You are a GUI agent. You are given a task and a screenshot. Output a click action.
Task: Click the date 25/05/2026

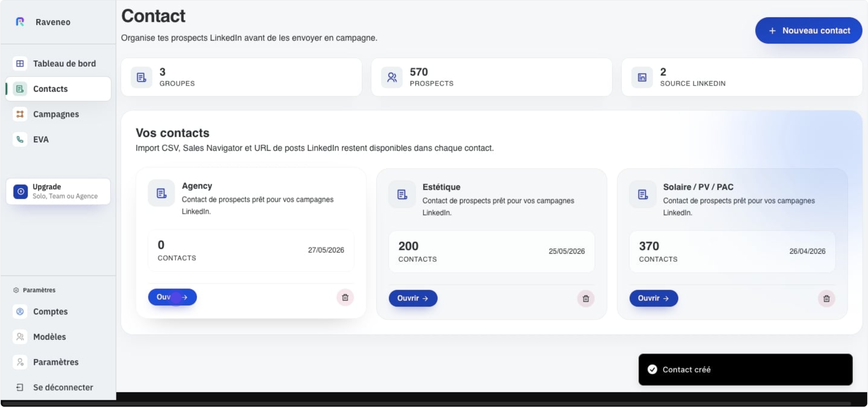(x=567, y=251)
